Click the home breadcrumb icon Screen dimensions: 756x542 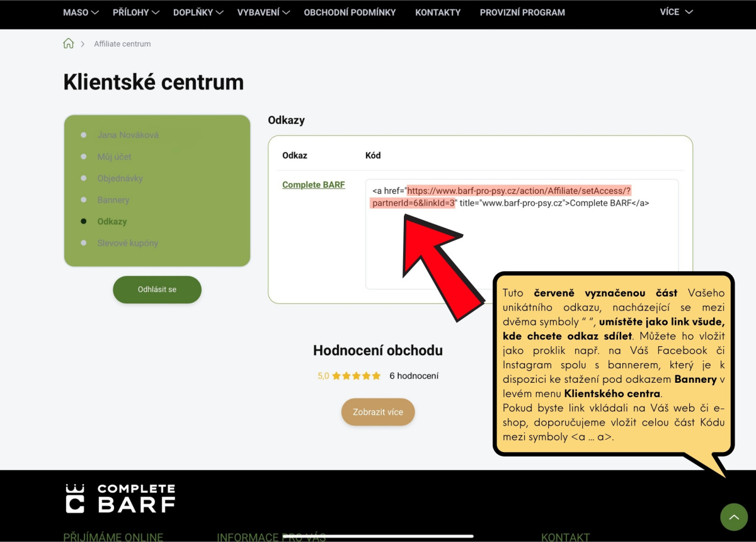tap(69, 43)
